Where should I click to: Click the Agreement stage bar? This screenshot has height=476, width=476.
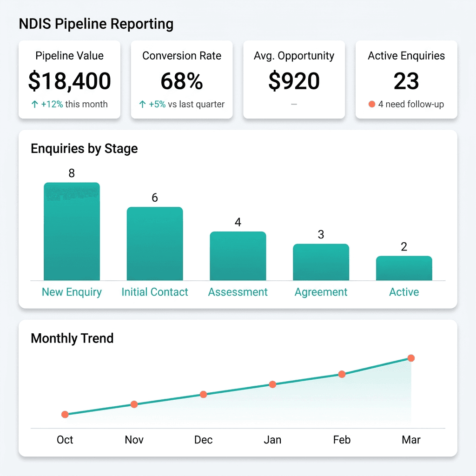point(321,261)
